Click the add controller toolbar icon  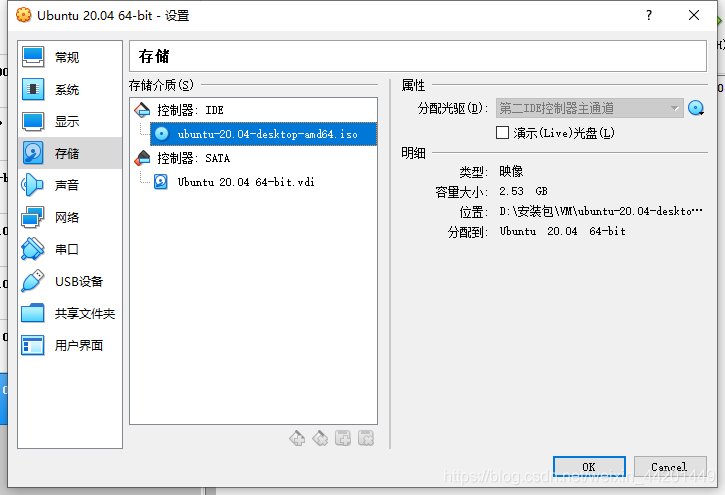297,438
